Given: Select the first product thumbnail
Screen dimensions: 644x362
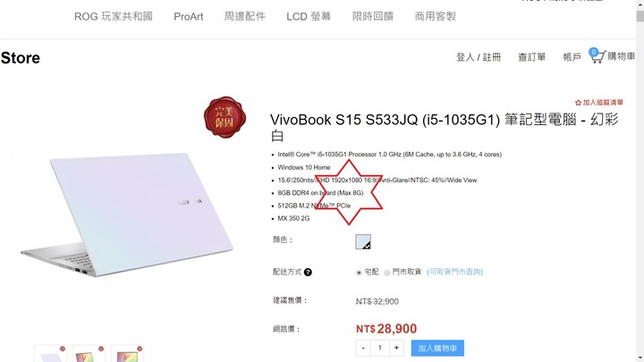Looking at the screenshot, I should pos(50,354).
